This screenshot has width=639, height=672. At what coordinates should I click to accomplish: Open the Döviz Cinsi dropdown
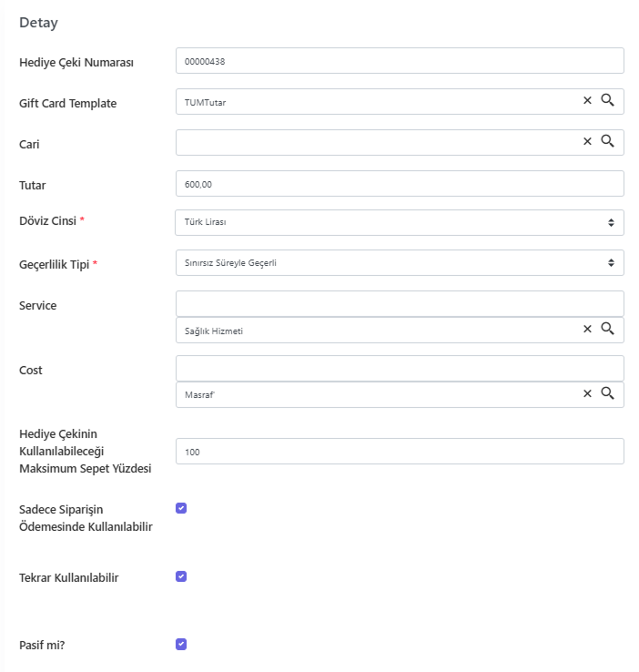tap(400, 222)
